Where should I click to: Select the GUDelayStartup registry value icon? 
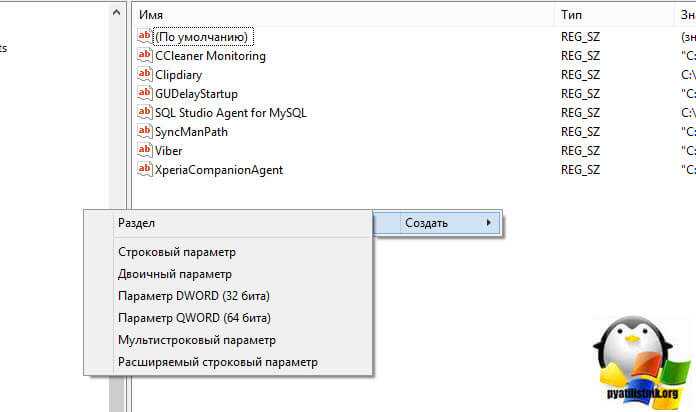[x=145, y=94]
